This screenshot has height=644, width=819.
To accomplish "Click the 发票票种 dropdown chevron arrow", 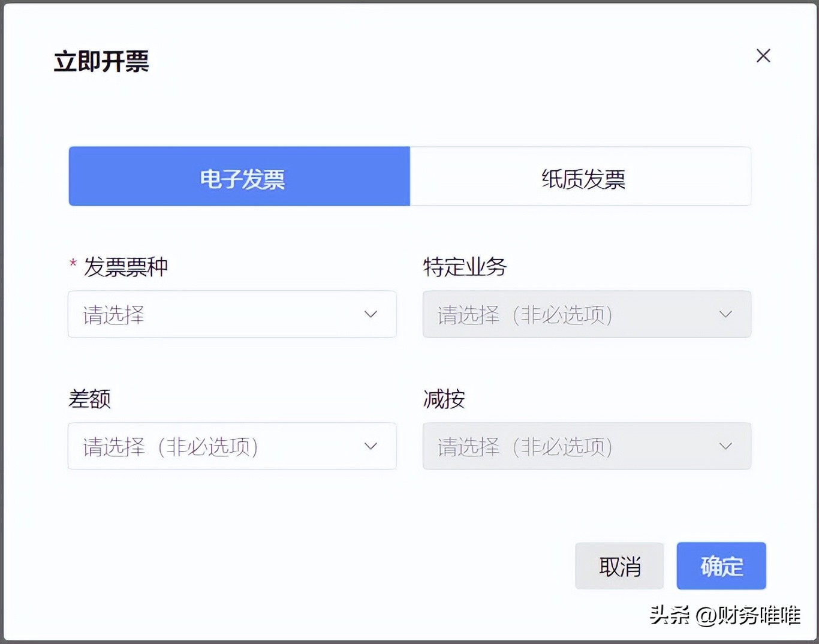I will [371, 314].
